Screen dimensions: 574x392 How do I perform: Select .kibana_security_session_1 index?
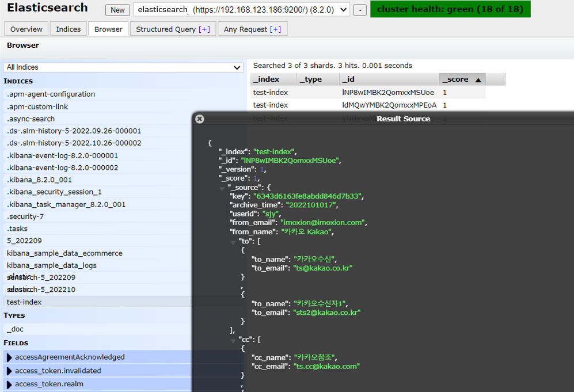point(97,192)
